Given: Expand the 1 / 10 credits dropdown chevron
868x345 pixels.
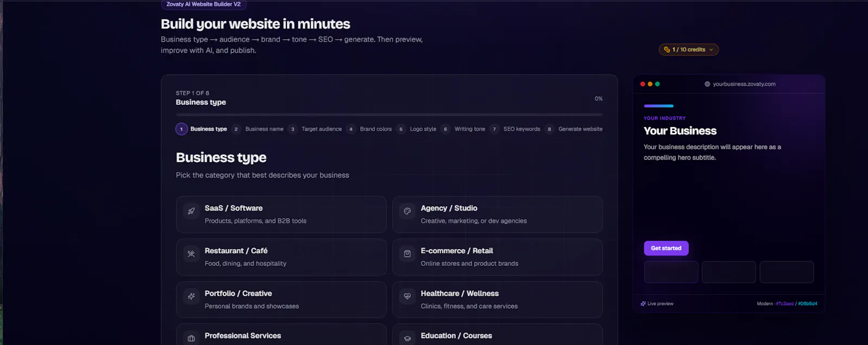Looking at the screenshot, I should [711, 49].
